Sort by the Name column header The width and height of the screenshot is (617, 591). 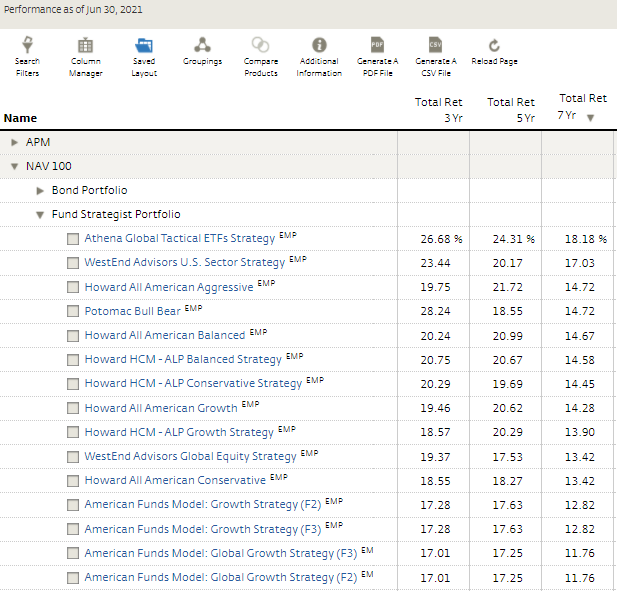(x=20, y=118)
